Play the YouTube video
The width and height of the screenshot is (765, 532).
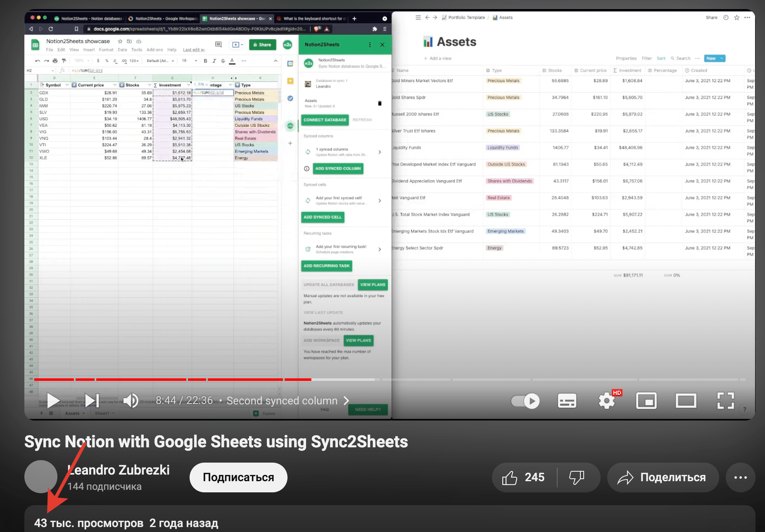click(53, 401)
